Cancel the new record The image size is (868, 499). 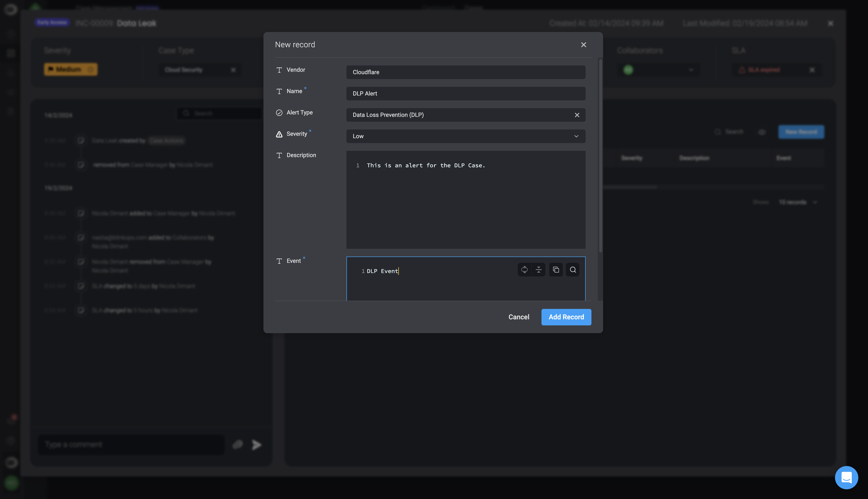519,317
